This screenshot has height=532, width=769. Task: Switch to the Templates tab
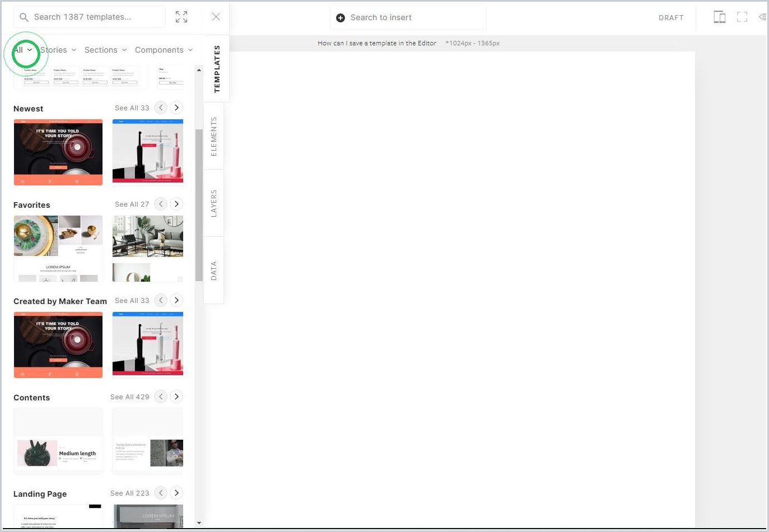click(x=217, y=69)
